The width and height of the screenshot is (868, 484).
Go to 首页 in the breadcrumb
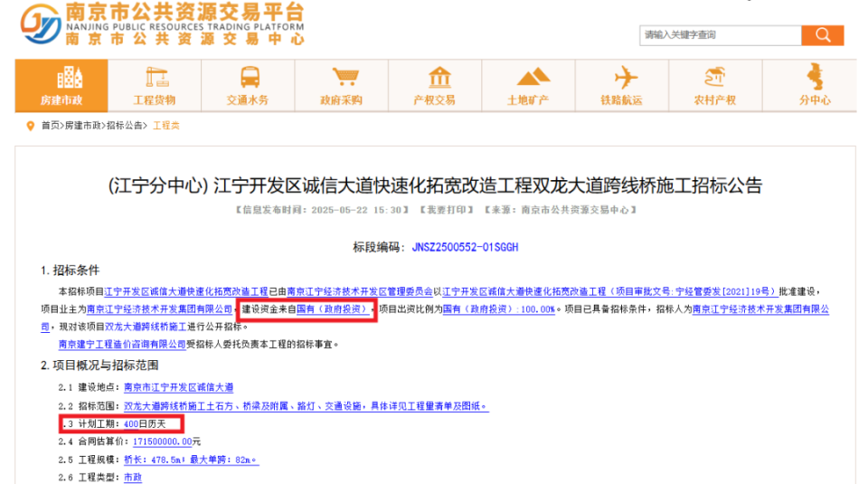point(51,126)
